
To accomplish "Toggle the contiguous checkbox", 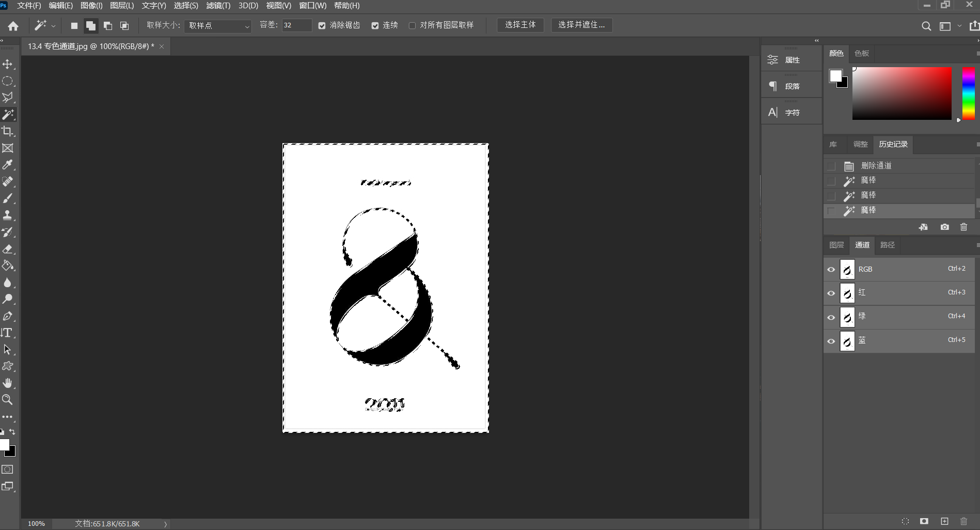I will click(375, 25).
